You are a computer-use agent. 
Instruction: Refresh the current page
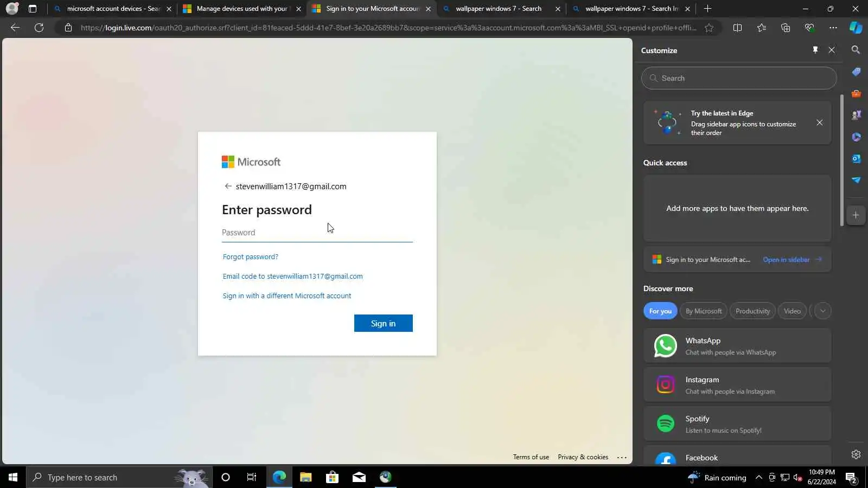[x=39, y=28]
